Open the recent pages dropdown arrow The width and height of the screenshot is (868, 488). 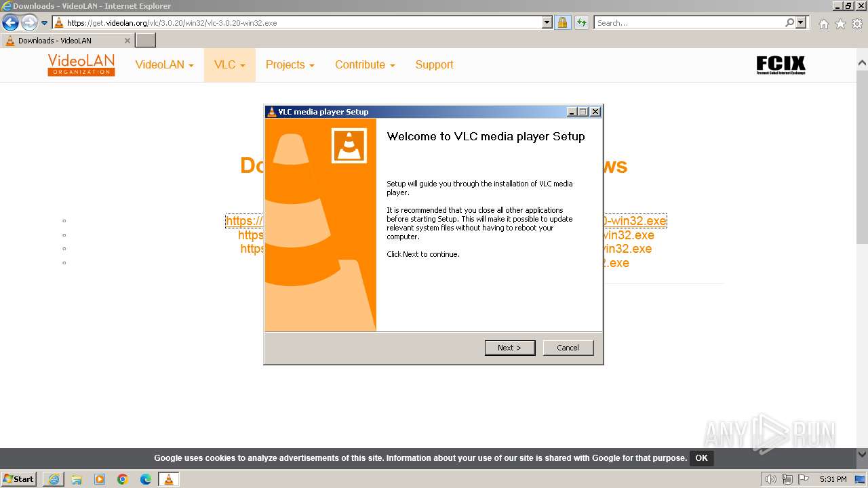[45, 23]
